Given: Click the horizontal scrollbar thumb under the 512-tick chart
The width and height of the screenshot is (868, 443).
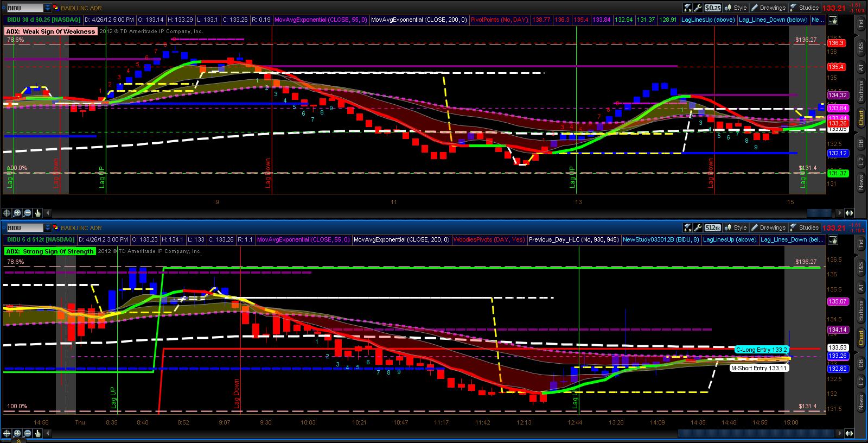Looking at the screenshot, I should tap(757, 433).
